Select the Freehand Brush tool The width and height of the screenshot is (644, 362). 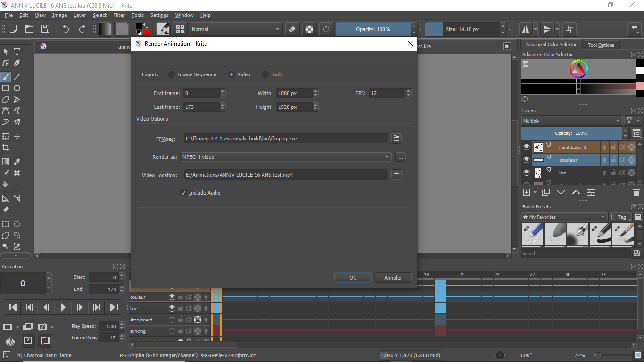(x=6, y=76)
